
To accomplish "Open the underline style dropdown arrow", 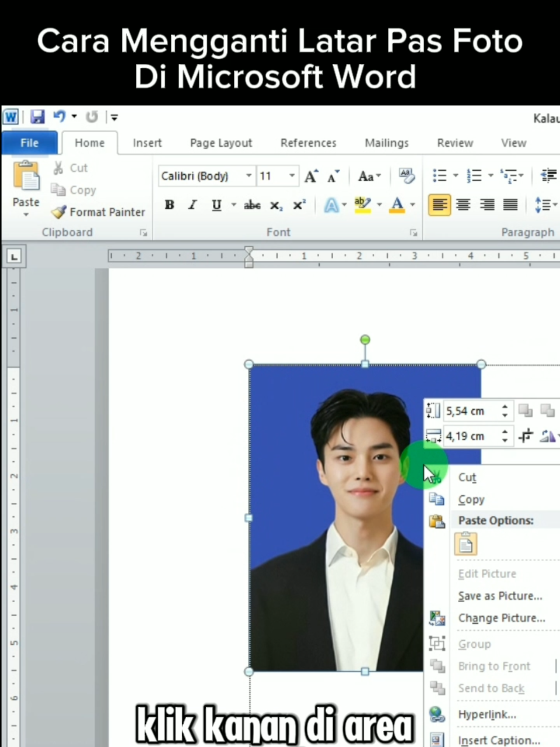I will tap(234, 205).
